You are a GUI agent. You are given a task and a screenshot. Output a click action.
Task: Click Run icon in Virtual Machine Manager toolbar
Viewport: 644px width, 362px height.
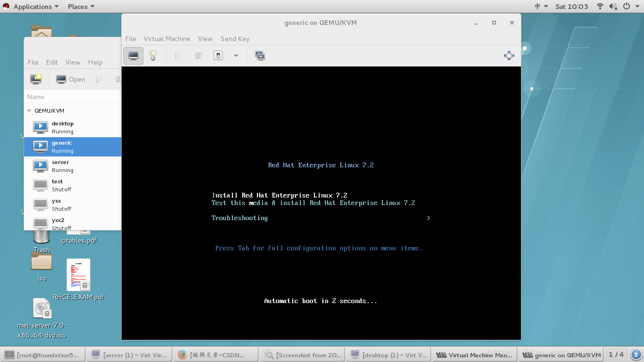(99, 79)
